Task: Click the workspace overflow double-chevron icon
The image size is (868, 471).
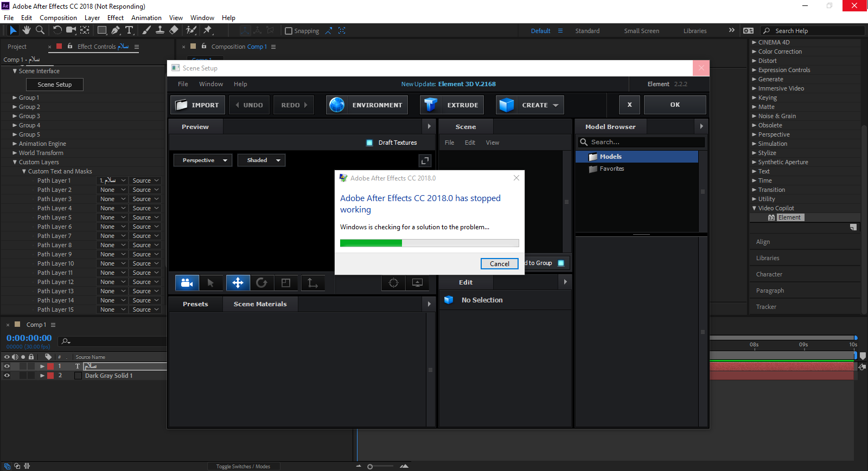Action: (x=732, y=30)
